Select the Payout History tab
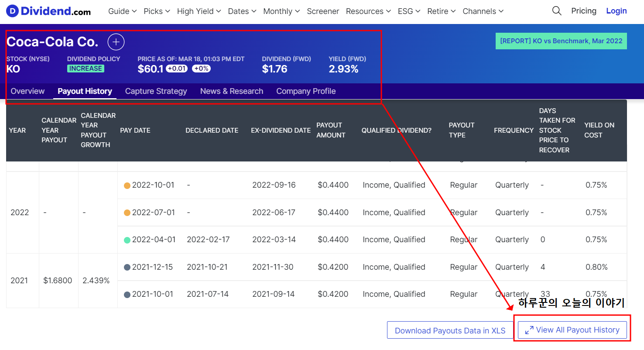Image resolution: width=644 pixels, height=350 pixels. pyautogui.click(x=85, y=91)
